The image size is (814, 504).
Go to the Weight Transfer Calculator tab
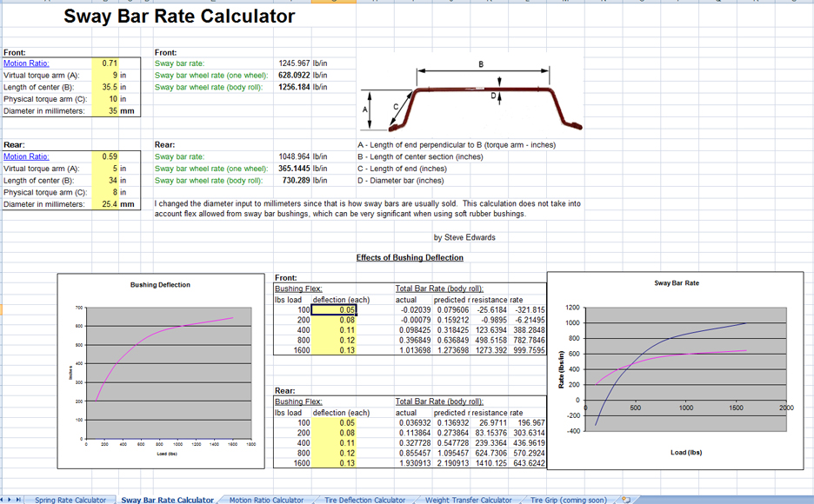pos(469,500)
